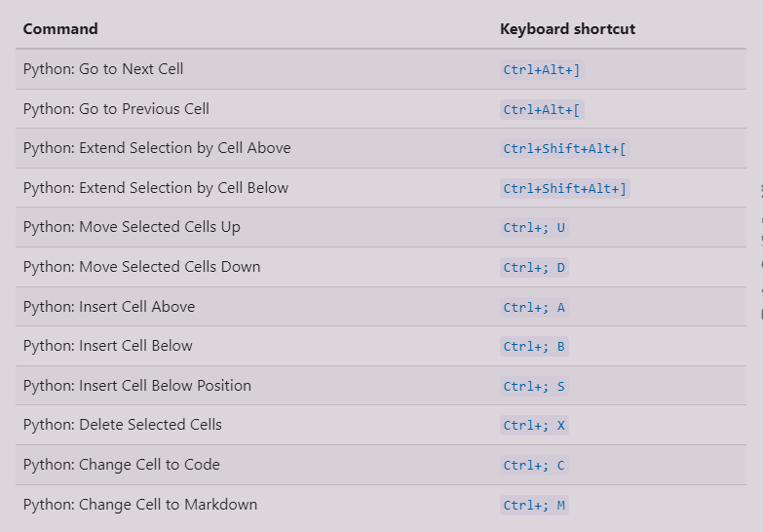Click 'Python: Insert Cell Below Position' text
The width and height of the screenshot is (763, 532).
137,386
